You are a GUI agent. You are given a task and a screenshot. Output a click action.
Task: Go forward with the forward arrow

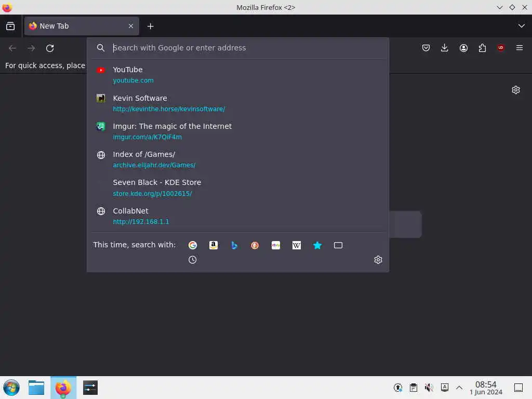(31, 48)
